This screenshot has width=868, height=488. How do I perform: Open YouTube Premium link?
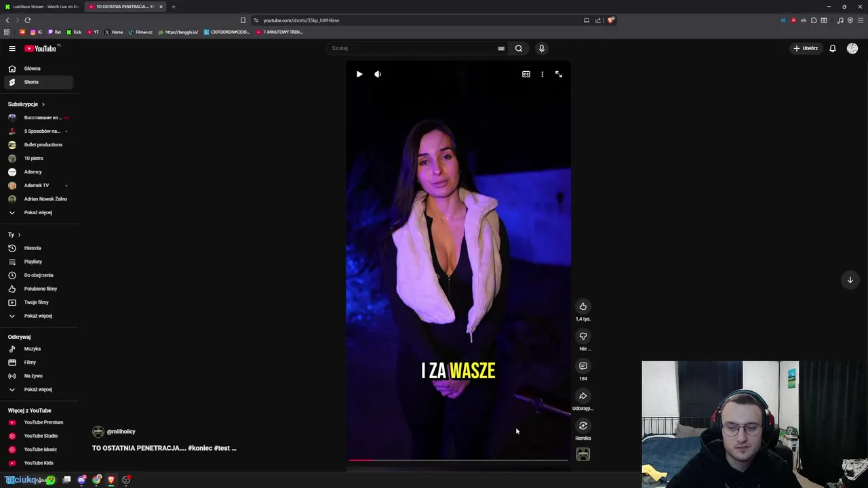pos(39,422)
